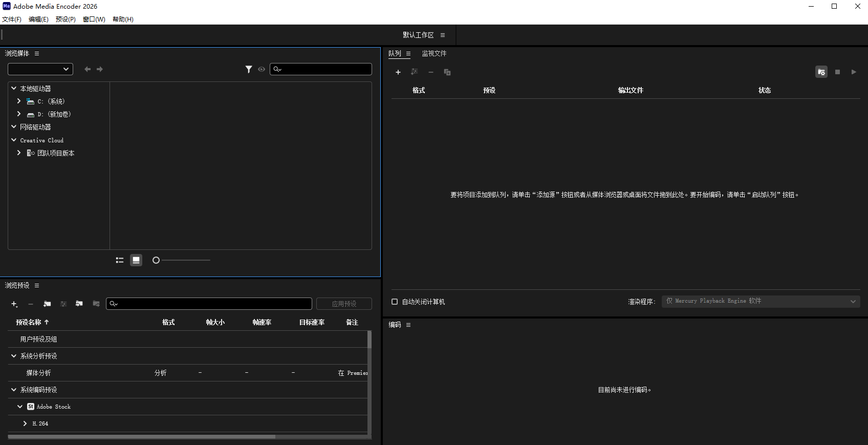
Task: Expand the C: (系统) drive node
Action: [19, 101]
